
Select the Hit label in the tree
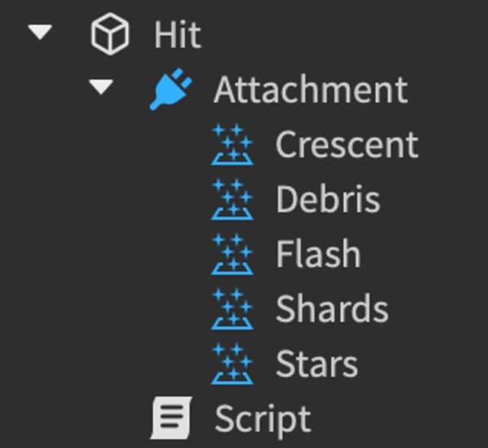click(178, 35)
